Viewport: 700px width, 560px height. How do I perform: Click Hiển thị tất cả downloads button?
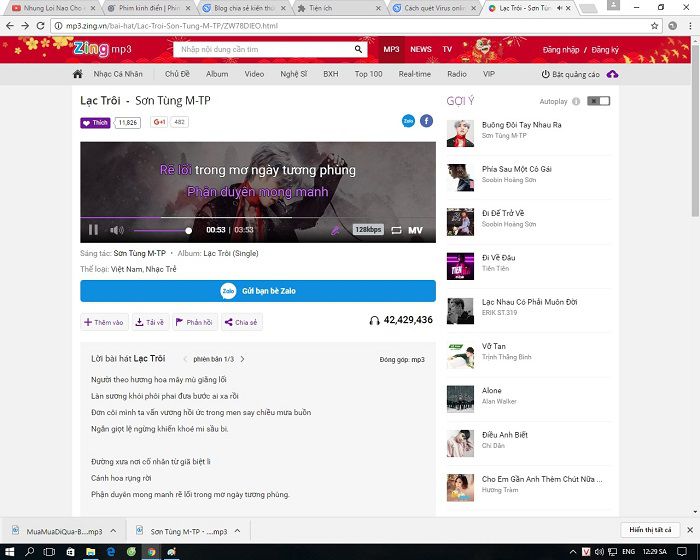(650, 530)
